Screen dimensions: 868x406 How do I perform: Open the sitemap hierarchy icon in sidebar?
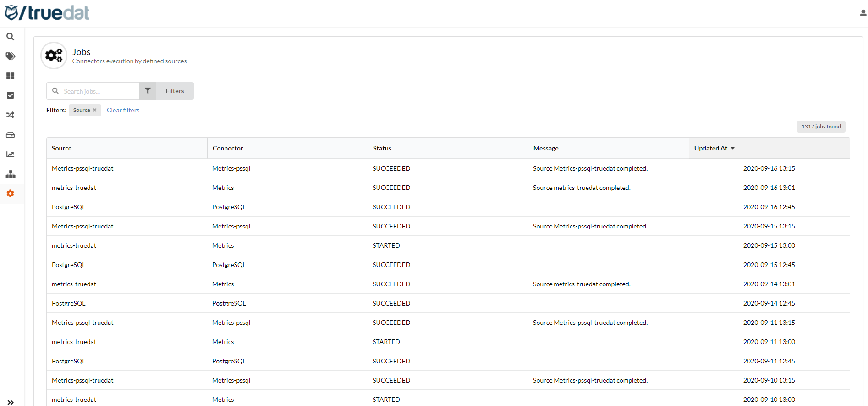tap(10, 174)
